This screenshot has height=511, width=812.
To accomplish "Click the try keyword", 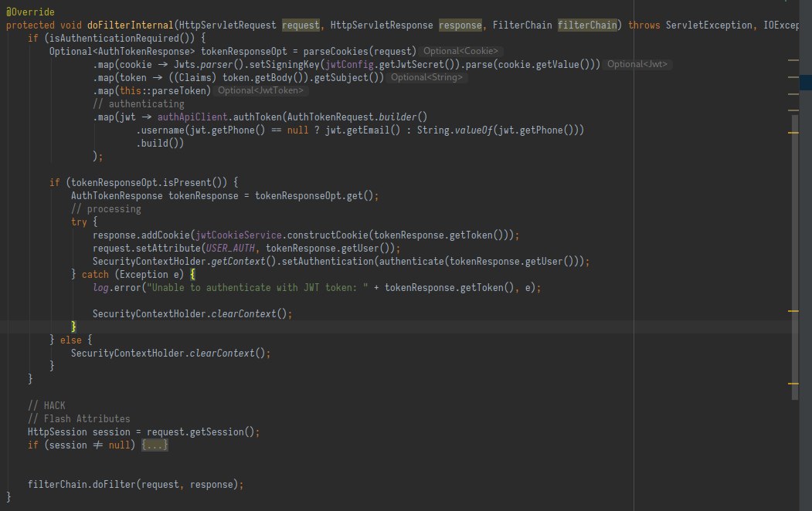I will click(x=79, y=222).
